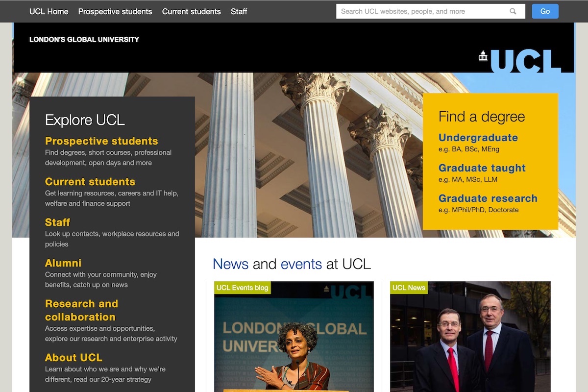The height and width of the screenshot is (392, 588).
Task: Open Staff heading in Explore UCL panel
Action: (57, 222)
